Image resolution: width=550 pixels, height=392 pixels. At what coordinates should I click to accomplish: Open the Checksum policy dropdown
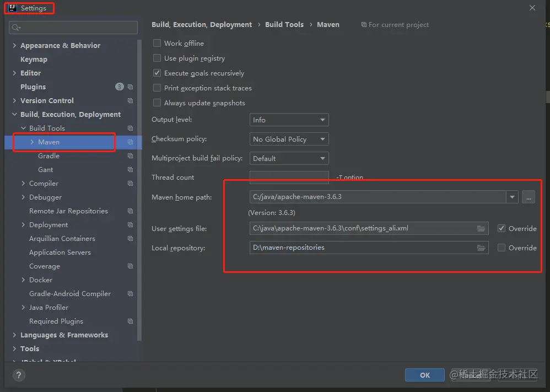(x=289, y=139)
